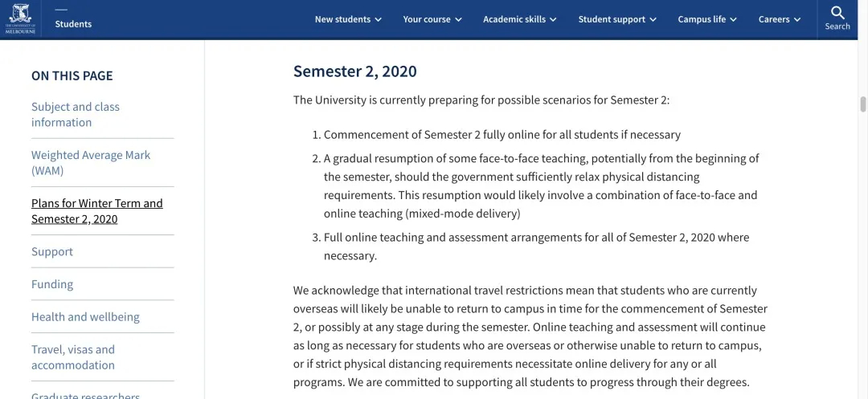868x399 pixels.
Task: Click the Campus life chevron arrow
Action: (734, 19)
